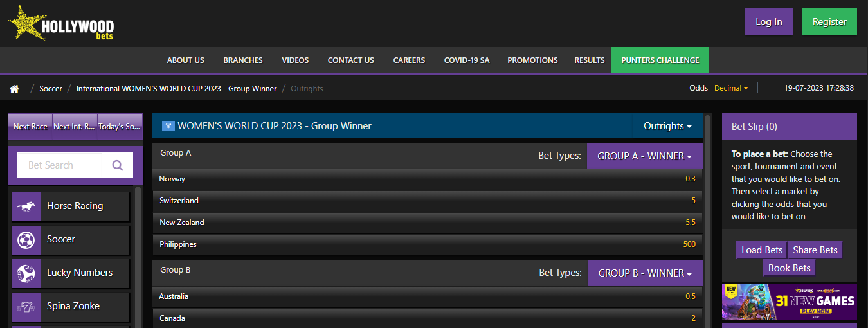The height and width of the screenshot is (328, 868).
Task: Select the Lucky Numbers icon
Action: point(26,273)
